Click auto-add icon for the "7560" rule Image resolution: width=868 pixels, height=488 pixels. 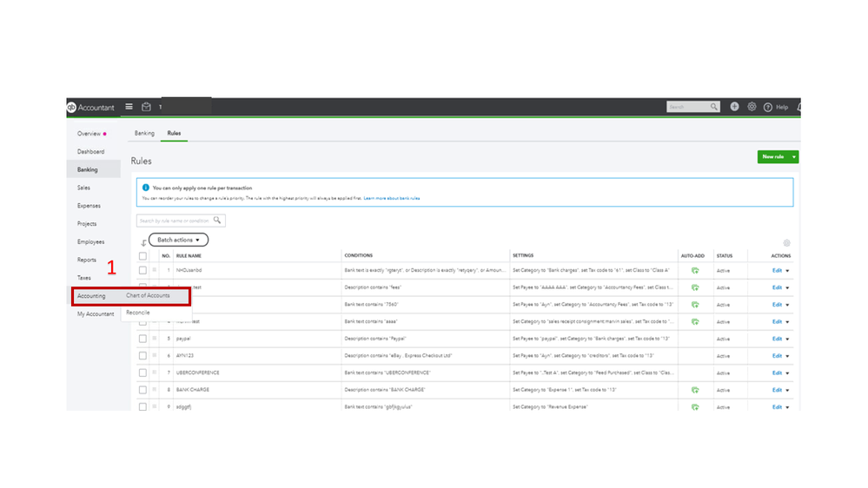click(x=695, y=305)
